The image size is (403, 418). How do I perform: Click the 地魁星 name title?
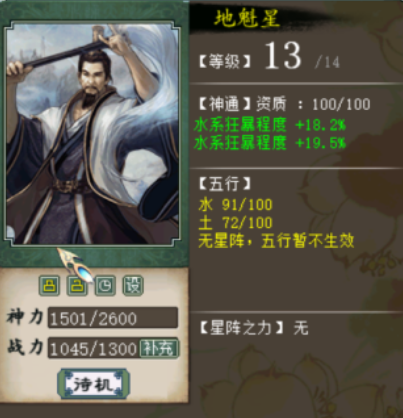(246, 19)
